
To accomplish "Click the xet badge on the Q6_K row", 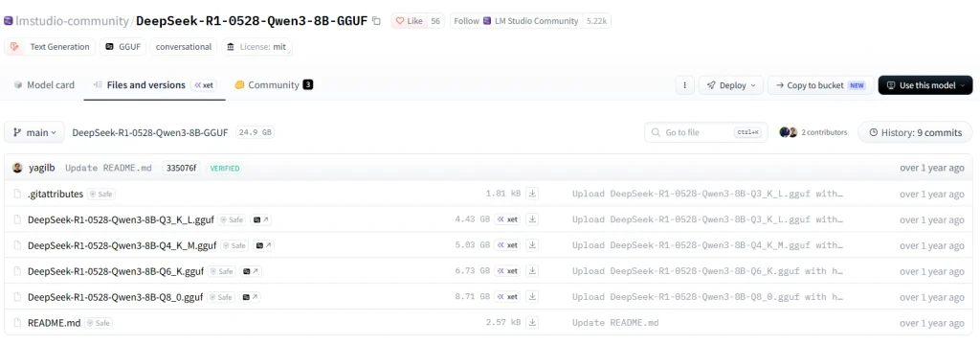I will tap(508, 270).
